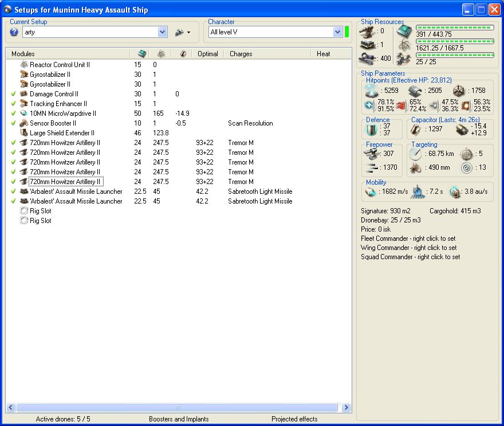Click the max locked targets icon showing 5
Viewport: 504px width, 426px height.
point(466,154)
